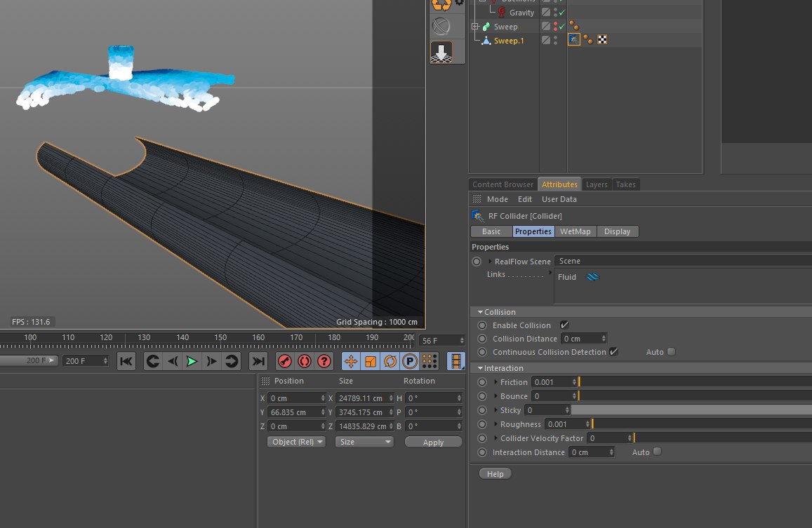Open the User Data menu

pos(559,199)
